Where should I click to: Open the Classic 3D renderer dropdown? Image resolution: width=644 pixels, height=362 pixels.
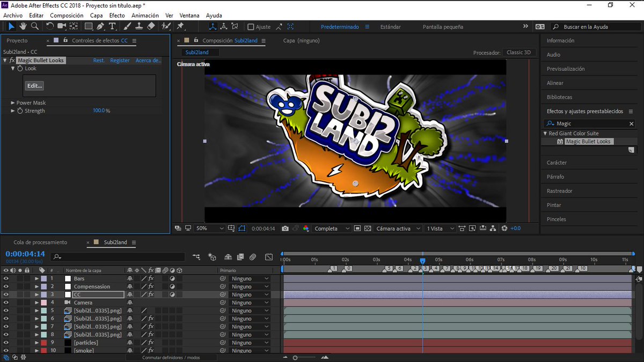pos(518,53)
